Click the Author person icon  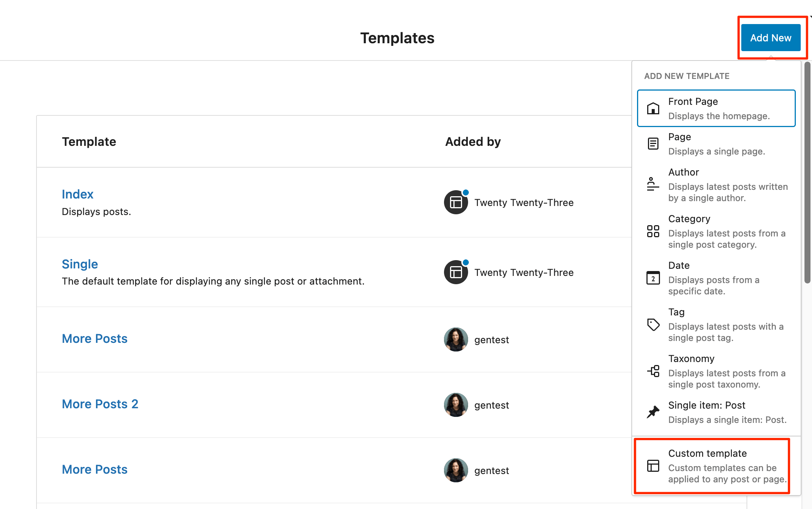click(653, 184)
